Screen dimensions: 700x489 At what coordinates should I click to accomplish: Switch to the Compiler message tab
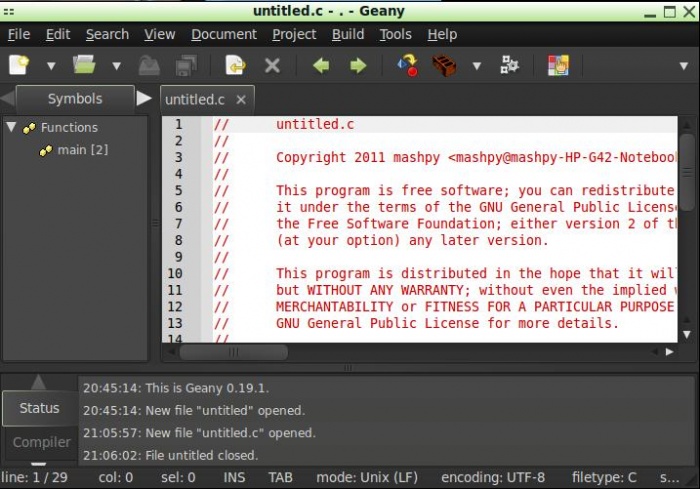pos(41,442)
